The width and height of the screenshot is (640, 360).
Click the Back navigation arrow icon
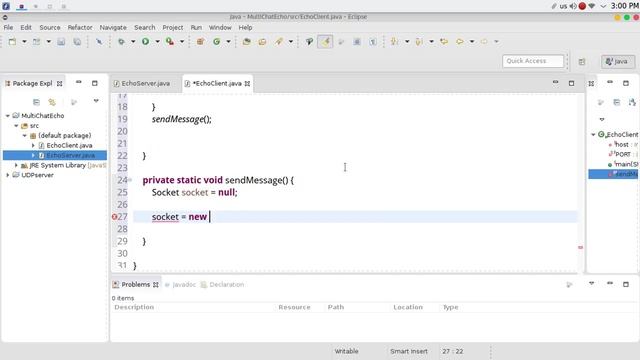[460, 42]
